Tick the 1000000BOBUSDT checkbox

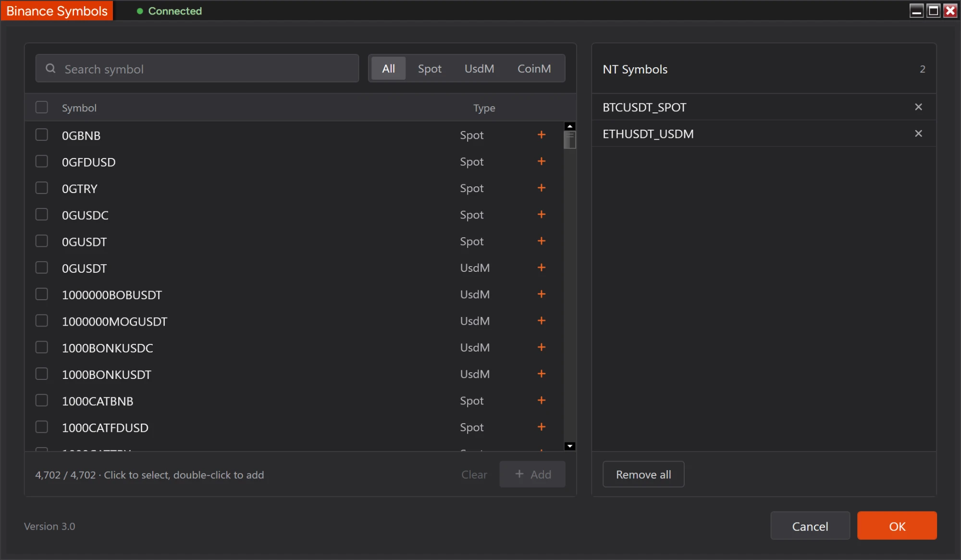pos(42,294)
